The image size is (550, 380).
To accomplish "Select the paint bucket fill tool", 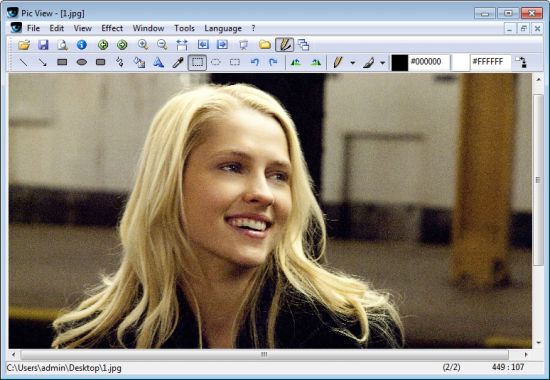I will pyautogui.click(x=139, y=62).
